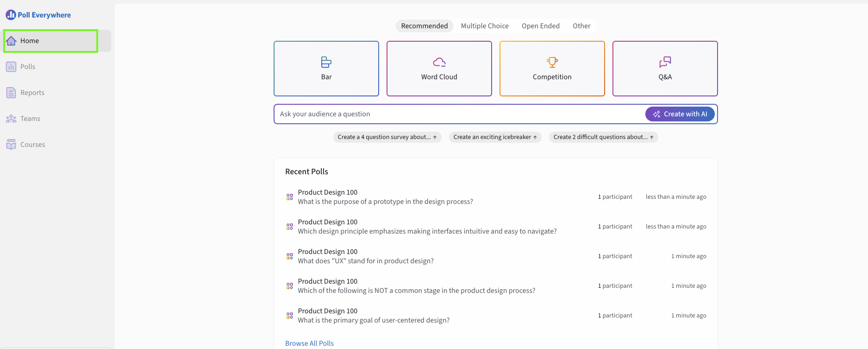Viewport: 868px width, 349px height.
Task: Open the Reports sidebar icon
Action: click(x=11, y=93)
